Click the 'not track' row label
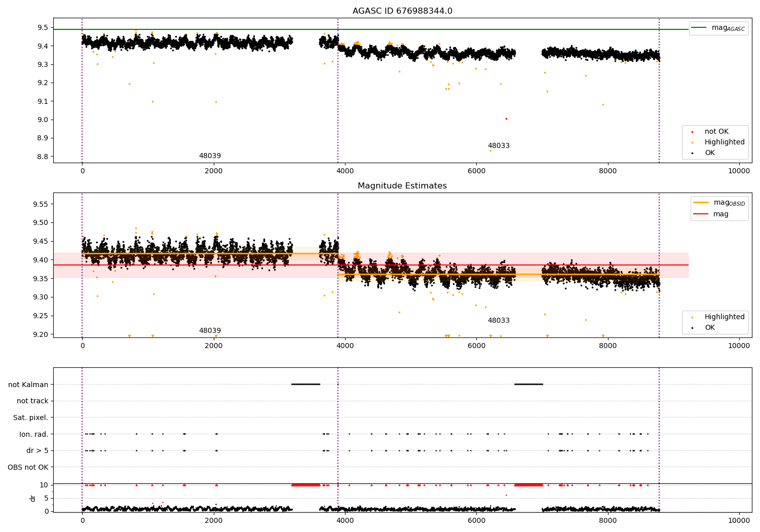The width and height of the screenshot is (760, 532). [32, 401]
